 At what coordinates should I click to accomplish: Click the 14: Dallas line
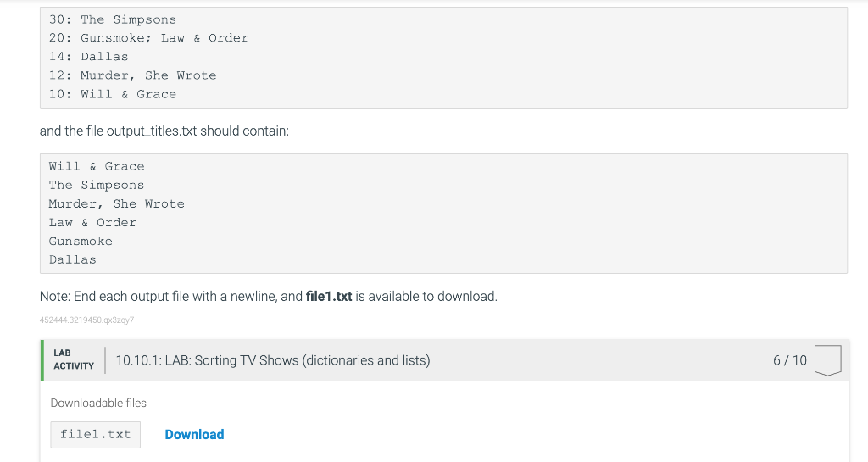click(88, 57)
